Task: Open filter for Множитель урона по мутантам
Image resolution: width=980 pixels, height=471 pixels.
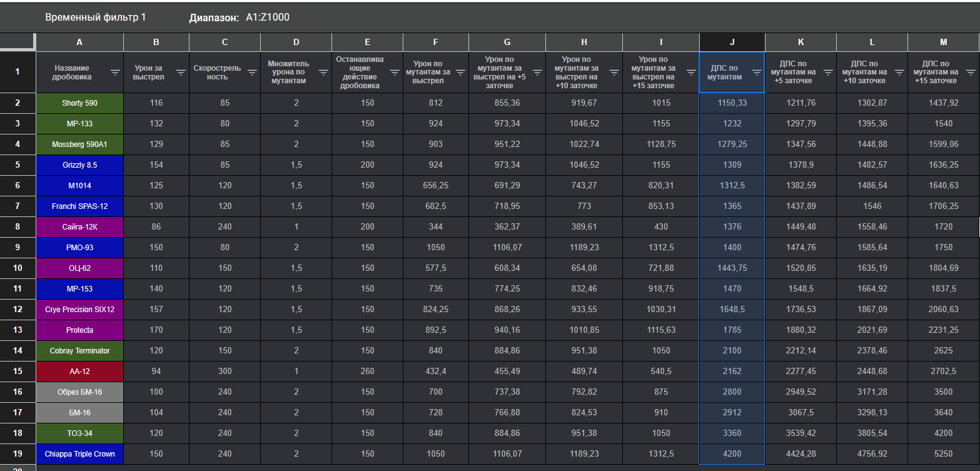Action: click(323, 73)
